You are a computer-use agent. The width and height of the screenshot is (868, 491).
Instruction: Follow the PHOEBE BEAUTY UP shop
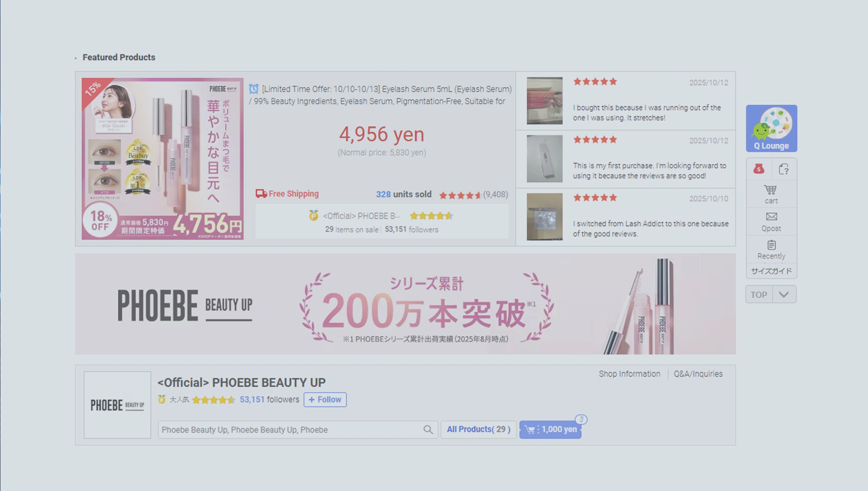325,400
